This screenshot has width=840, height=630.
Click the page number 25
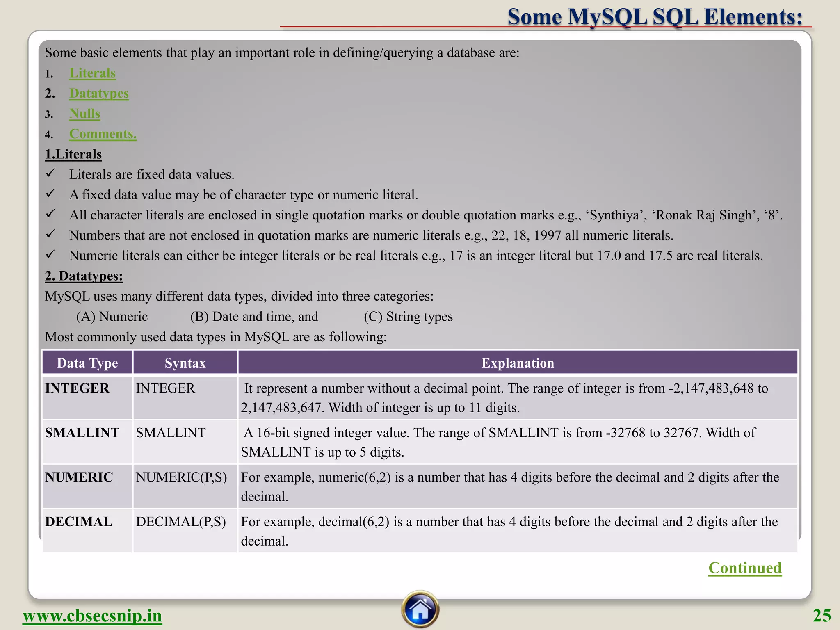(822, 616)
